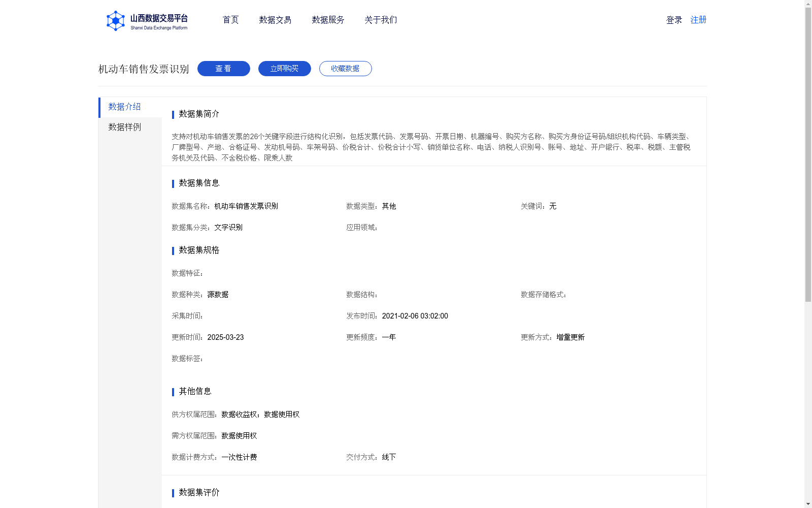Click the 数据计费方式 value 一次性计费
The image size is (812, 508).
[x=239, y=457]
